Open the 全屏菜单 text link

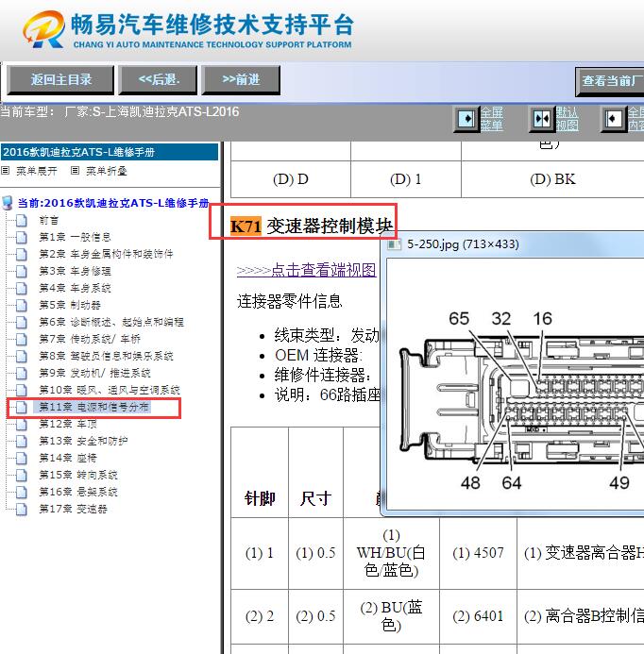click(x=492, y=119)
